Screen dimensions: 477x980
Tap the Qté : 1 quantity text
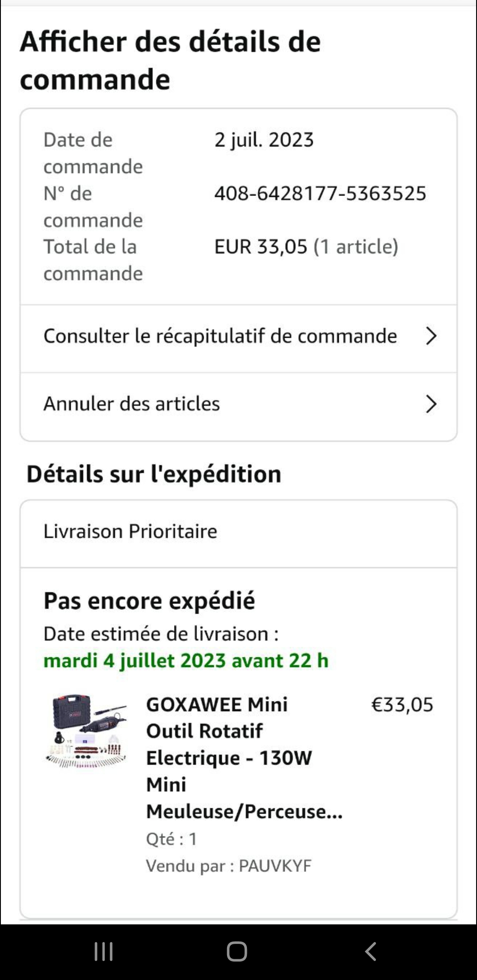pos(171,839)
